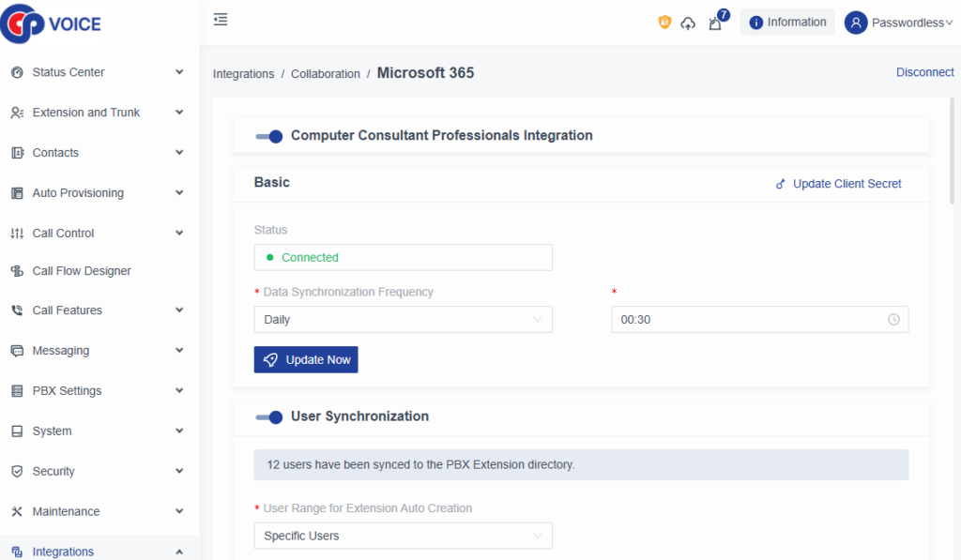This screenshot has width=961, height=560.
Task: Open the notifications bell with badge
Action: click(716, 23)
